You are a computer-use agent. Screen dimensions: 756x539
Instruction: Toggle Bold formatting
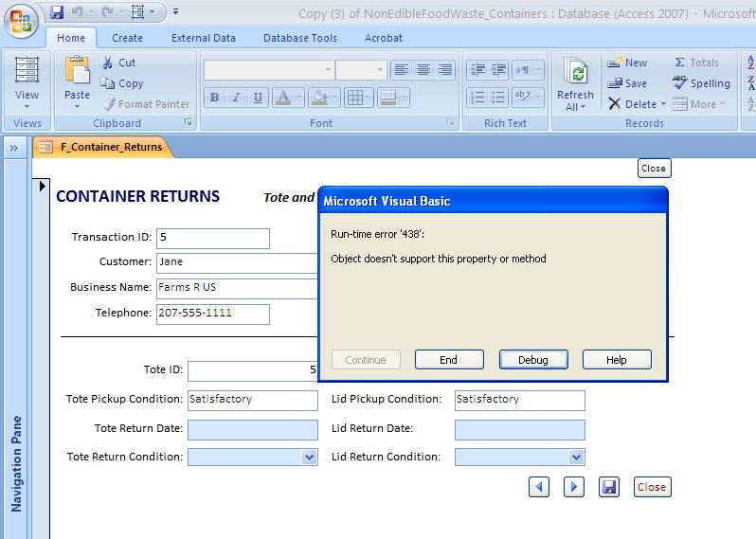(x=214, y=98)
